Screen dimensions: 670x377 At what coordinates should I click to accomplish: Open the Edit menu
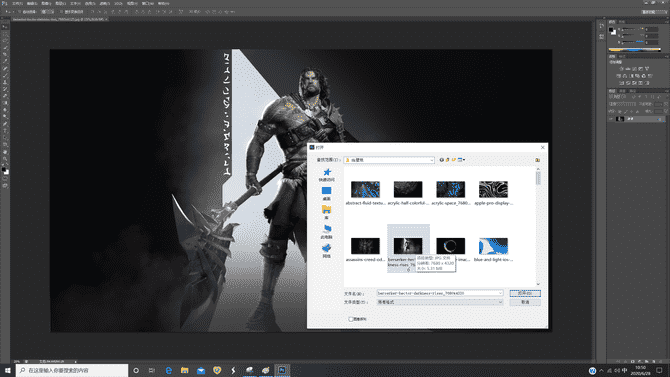tap(32, 3)
